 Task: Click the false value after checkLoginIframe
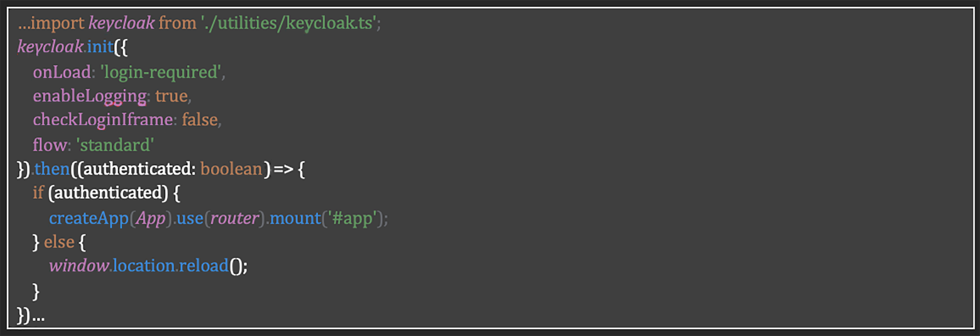199,120
